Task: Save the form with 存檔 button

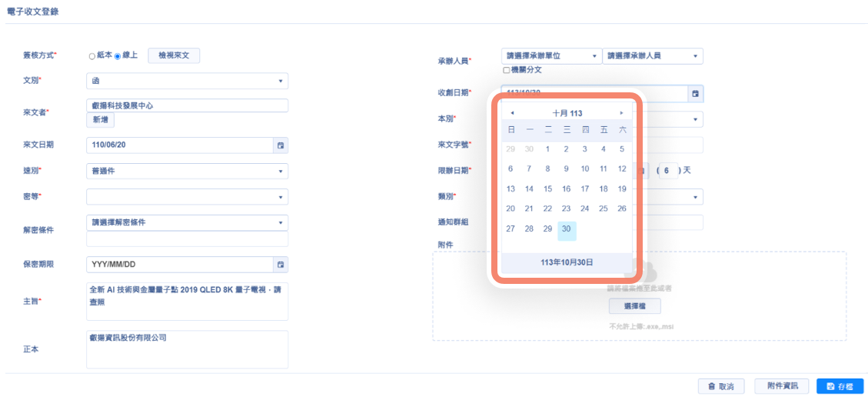Action: 840,386
